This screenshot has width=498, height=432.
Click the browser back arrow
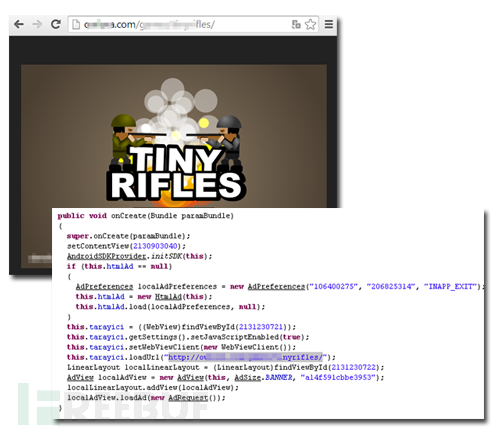click(19, 24)
